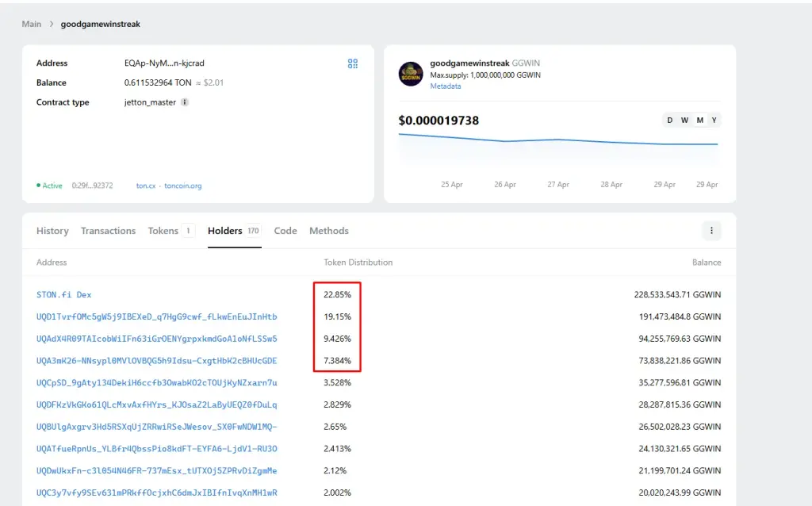Image resolution: width=812 pixels, height=506 pixels.
Task: Click the 9.426% distribution value
Action: pos(337,338)
